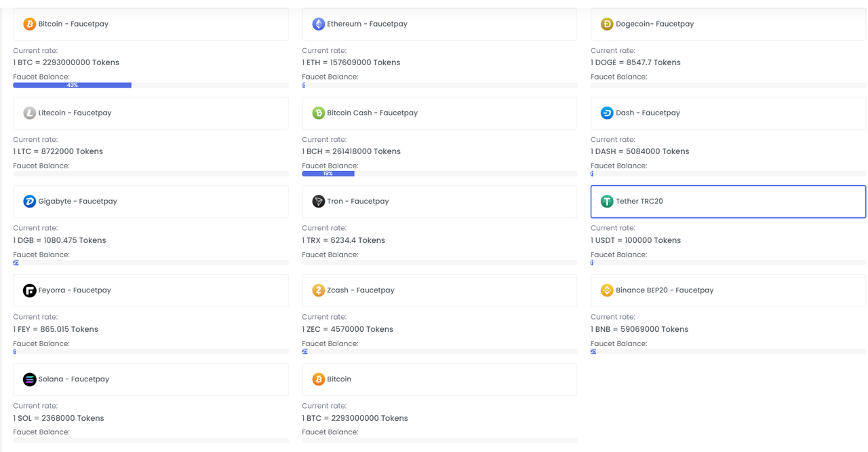Click the Tron coin icon
The image size is (868, 452).
pos(318,202)
